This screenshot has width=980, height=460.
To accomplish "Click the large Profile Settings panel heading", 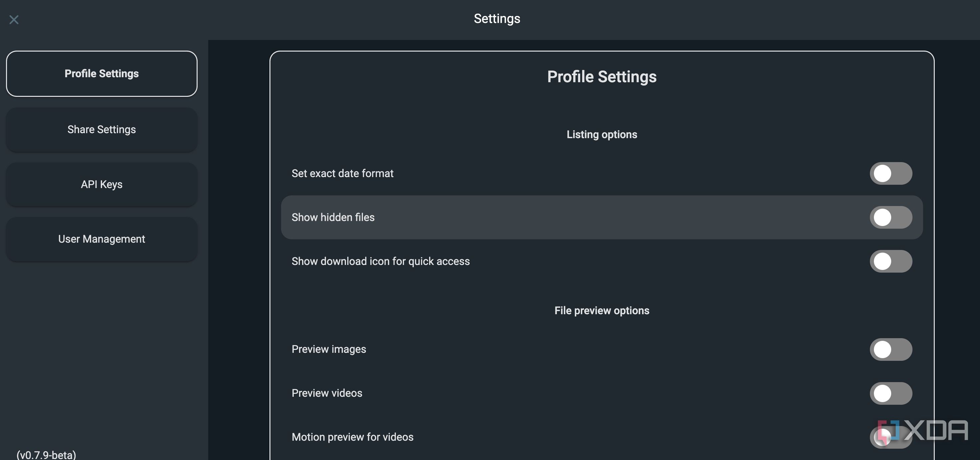I will tap(601, 77).
